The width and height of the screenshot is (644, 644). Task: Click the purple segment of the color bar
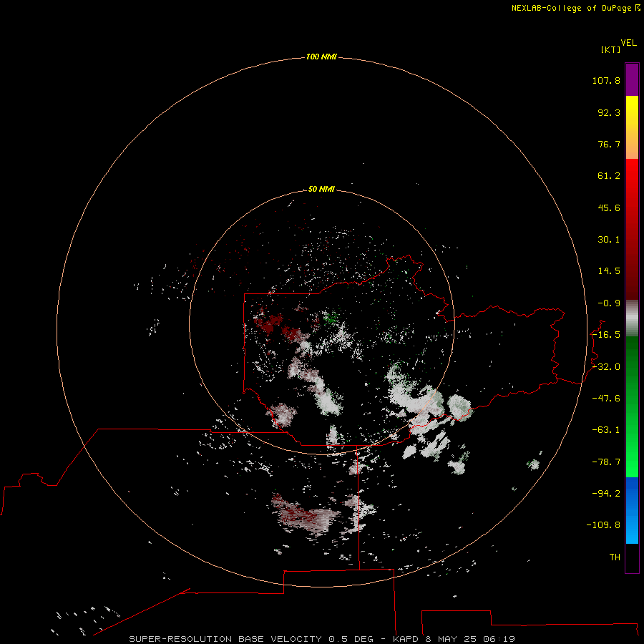[x=632, y=79]
